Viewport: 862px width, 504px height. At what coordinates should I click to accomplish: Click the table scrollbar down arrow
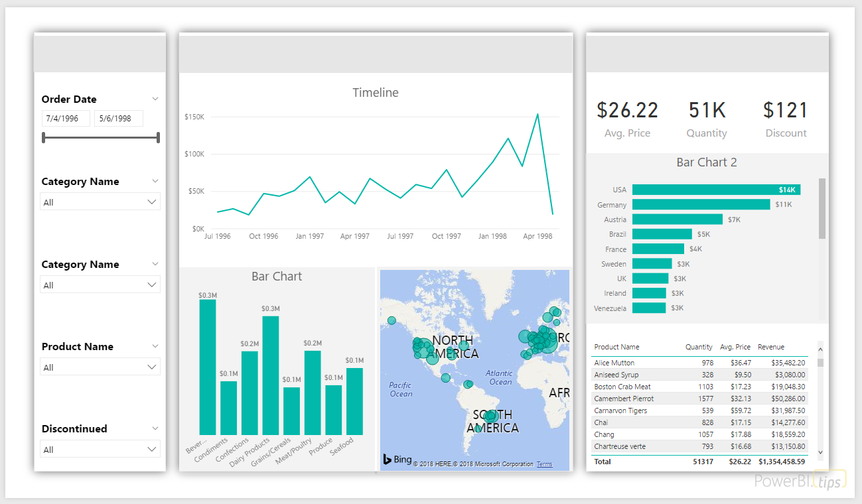point(820,452)
